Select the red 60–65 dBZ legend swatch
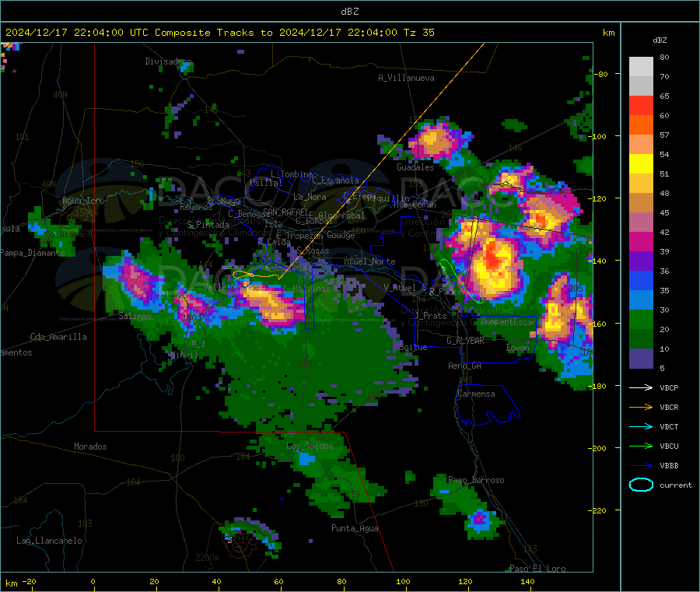 [x=641, y=105]
